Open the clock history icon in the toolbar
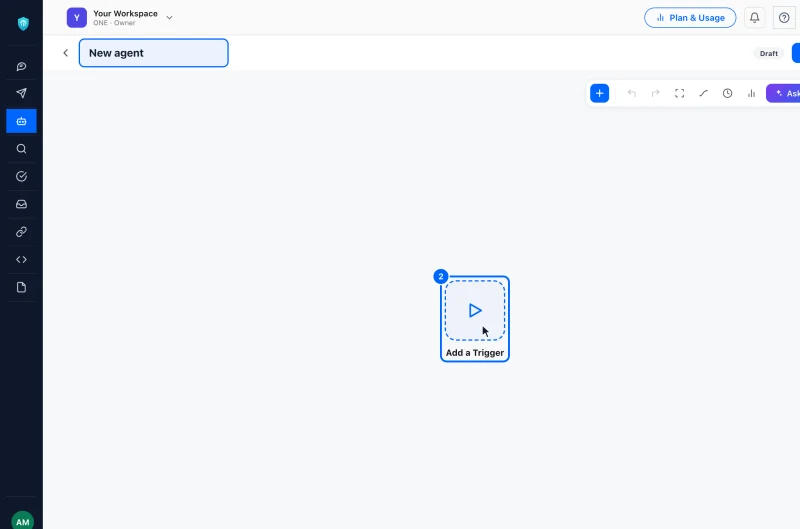This screenshot has width=800, height=529. pos(728,93)
